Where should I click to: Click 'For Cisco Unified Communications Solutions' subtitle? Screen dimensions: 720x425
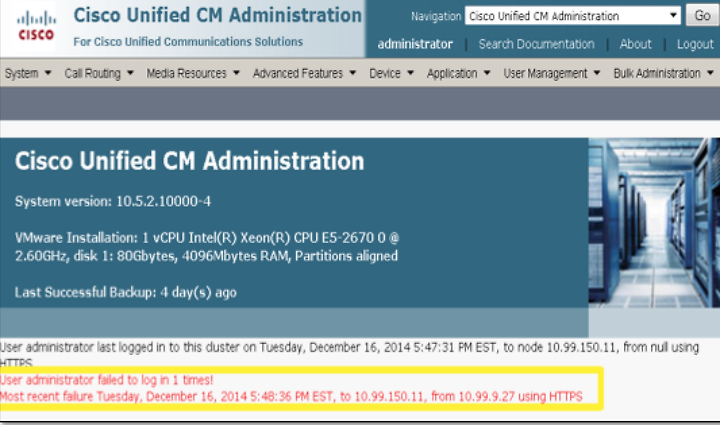pos(188,42)
